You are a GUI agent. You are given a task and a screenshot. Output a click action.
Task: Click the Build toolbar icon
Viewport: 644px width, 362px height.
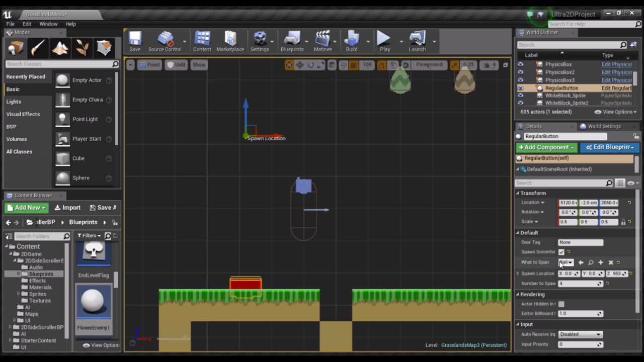tap(352, 41)
